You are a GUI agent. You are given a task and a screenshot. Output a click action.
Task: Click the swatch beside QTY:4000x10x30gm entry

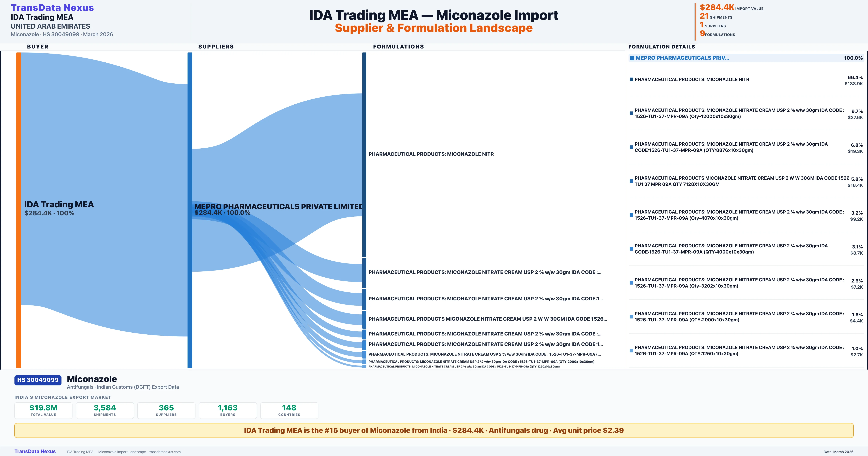click(631, 249)
